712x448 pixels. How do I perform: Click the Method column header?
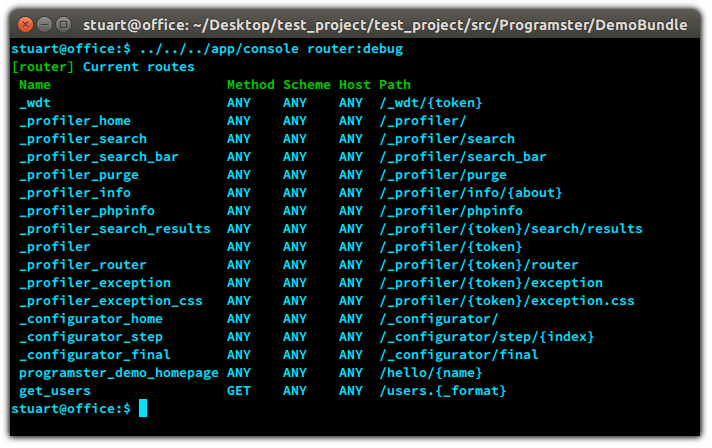251,85
